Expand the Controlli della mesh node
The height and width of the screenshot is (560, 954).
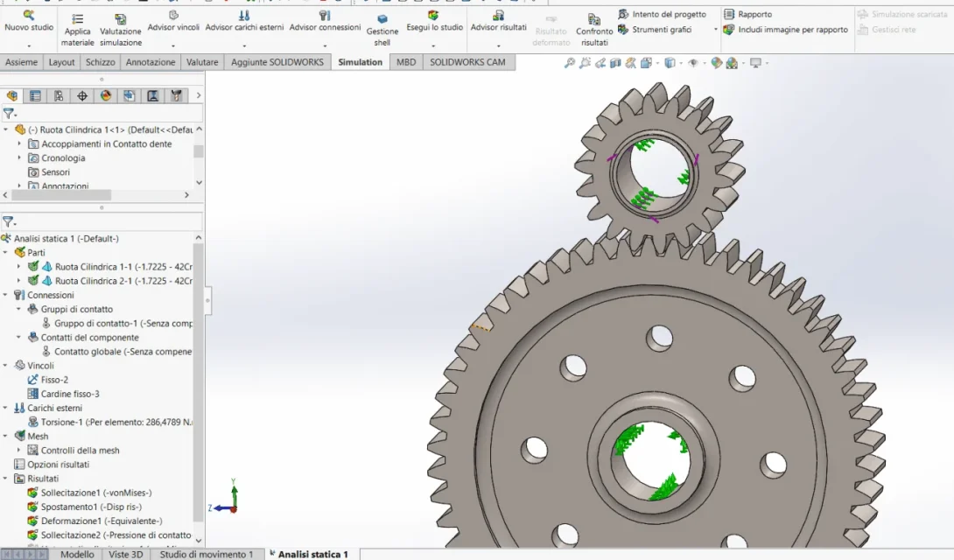click(19, 450)
